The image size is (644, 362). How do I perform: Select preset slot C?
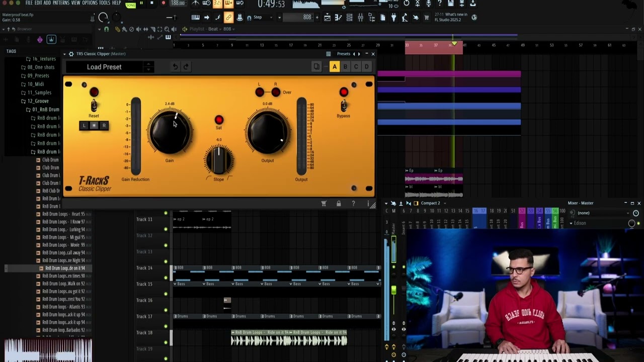(x=356, y=67)
